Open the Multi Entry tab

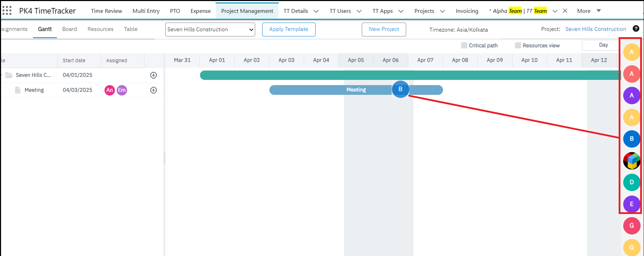tap(146, 11)
